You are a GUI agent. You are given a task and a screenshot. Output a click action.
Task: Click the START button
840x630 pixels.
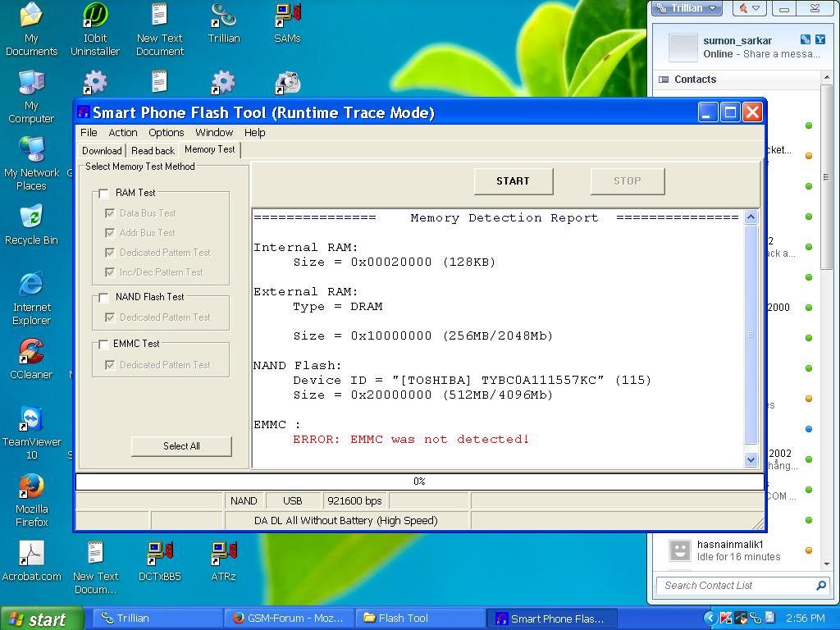pyautogui.click(x=514, y=181)
